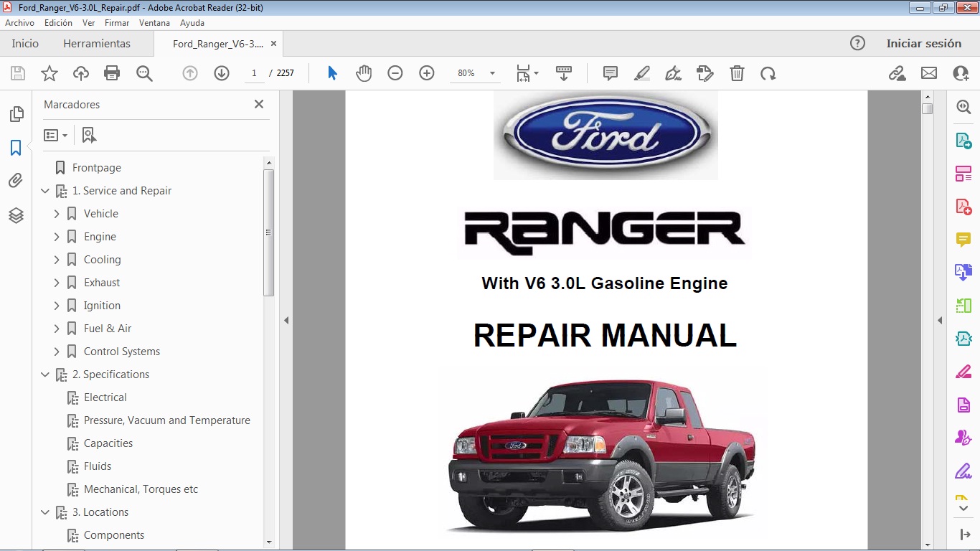Print the document with the printer icon
Image resolution: width=980 pixels, height=551 pixels.
[112, 72]
